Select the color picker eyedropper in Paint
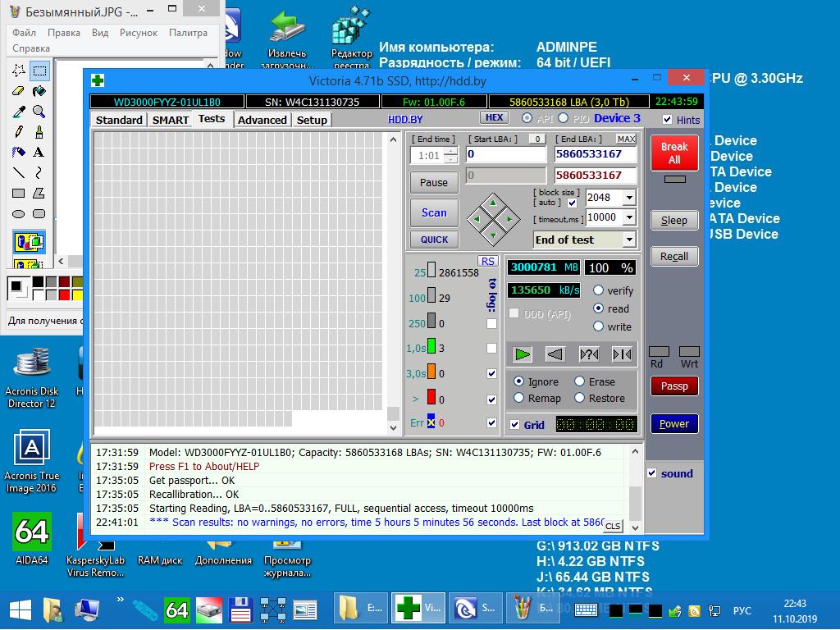The width and height of the screenshot is (840, 630). pyautogui.click(x=19, y=112)
